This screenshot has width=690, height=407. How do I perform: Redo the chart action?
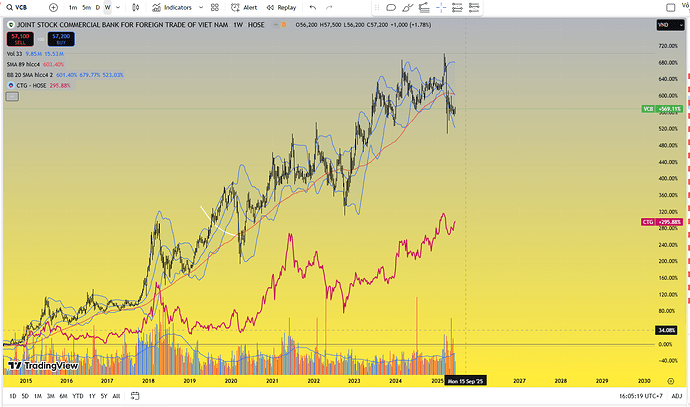(329, 7)
